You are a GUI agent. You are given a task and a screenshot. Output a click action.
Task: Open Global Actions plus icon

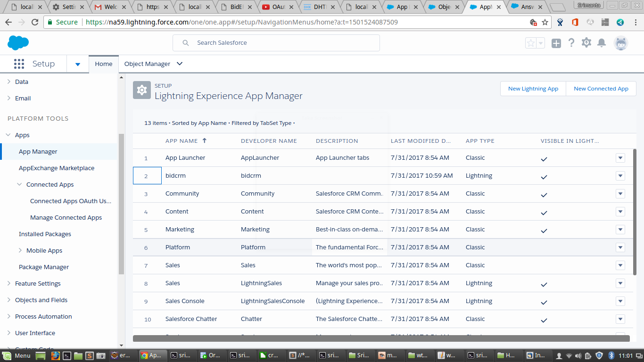point(556,43)
